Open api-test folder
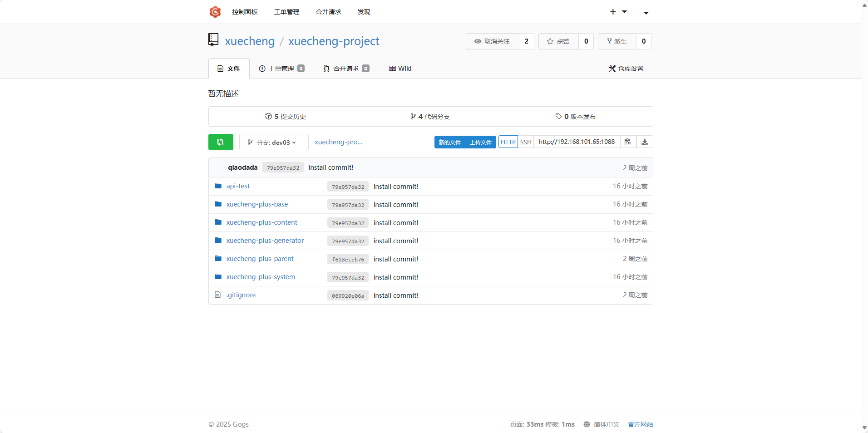The height and width of the screenshot is (433, 868). [238, 186]
